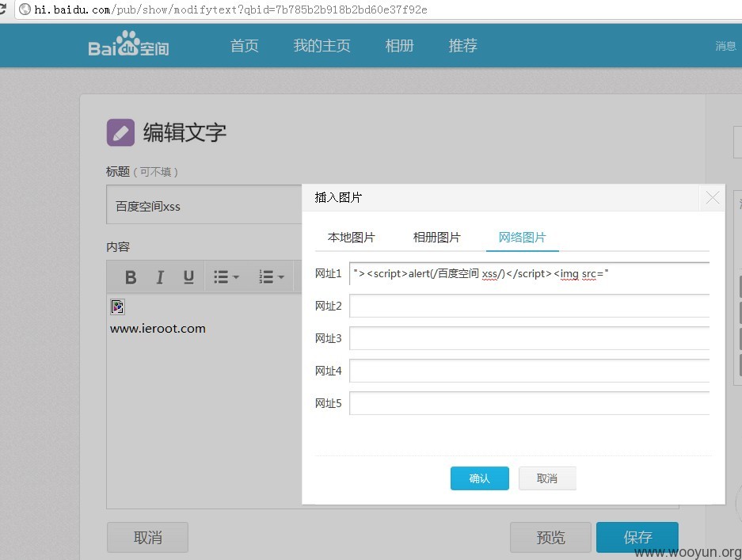This screenshot has height=560, width=742.
Task: Click the 网址4 input field
Action: coord(530,371)
